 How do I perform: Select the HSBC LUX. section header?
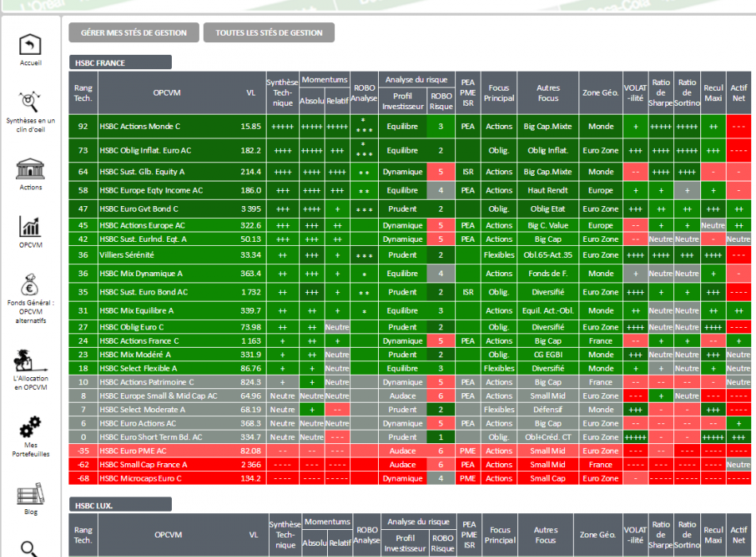(x=120, y=505)
